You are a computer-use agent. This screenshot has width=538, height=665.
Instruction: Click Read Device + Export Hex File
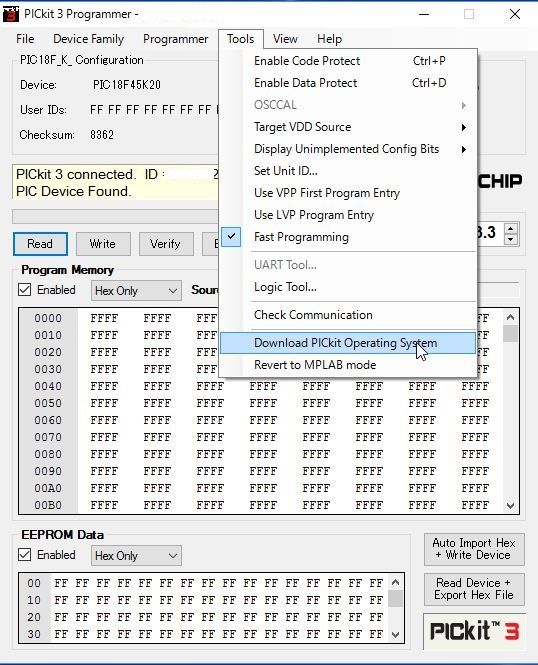[474, 589]
